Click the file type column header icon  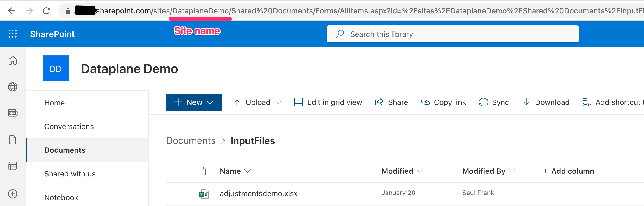click(202, 171)
